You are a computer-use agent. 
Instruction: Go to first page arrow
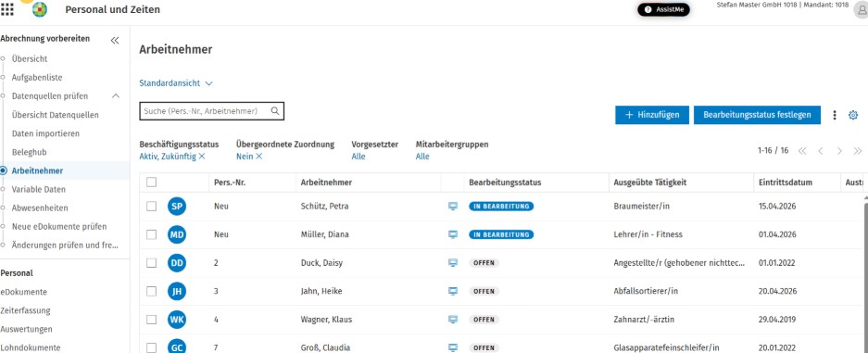click(802, 151)
